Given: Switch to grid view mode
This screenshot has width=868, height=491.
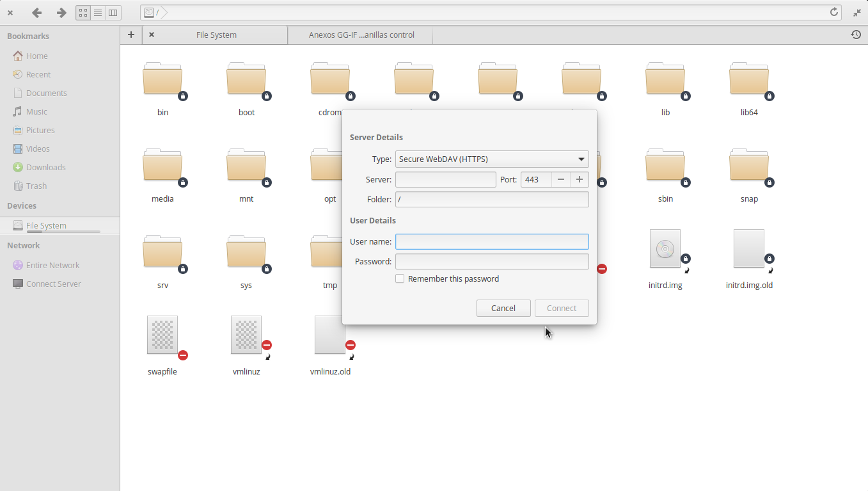Looking at the screenshot, I should (83, 12).
